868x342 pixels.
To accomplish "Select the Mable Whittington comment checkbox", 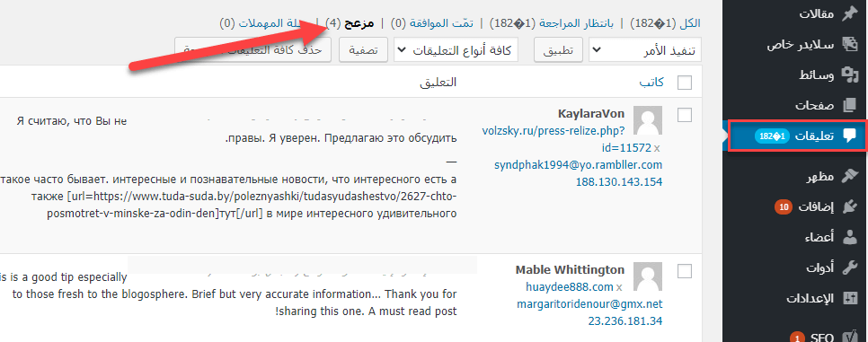I will (x=685, y=270).
